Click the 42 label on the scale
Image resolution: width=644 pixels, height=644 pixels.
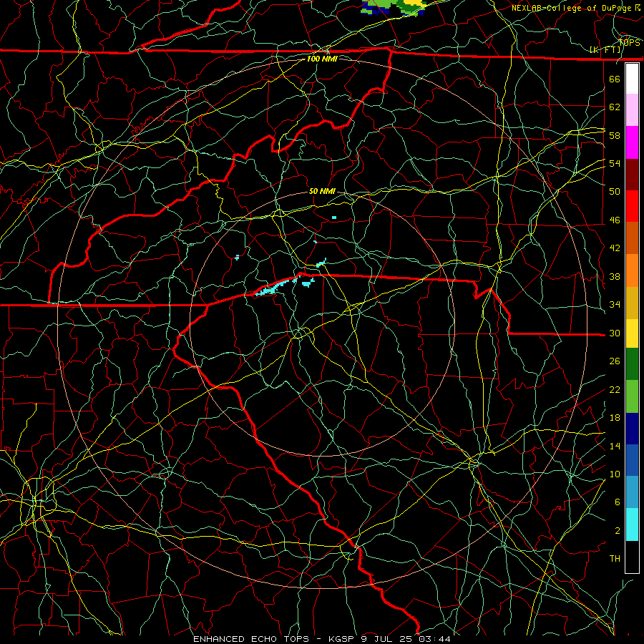click(x=615, y=248)
